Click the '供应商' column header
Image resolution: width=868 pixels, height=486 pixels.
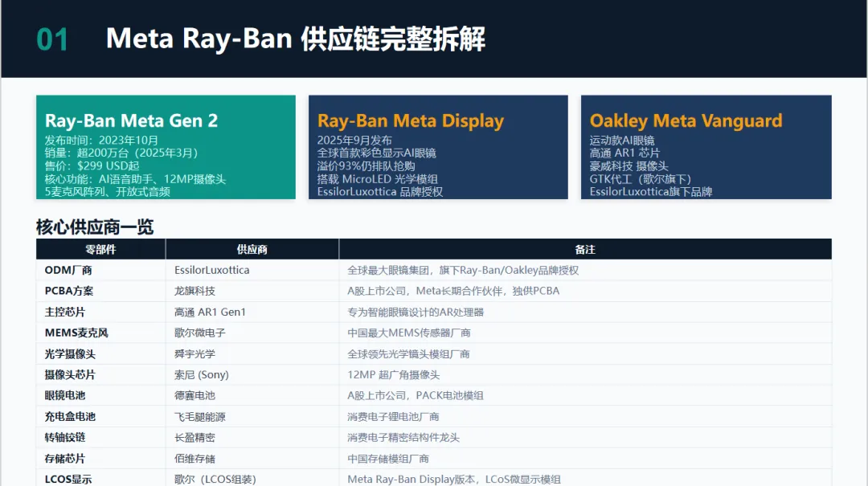[x=252, y=250]
